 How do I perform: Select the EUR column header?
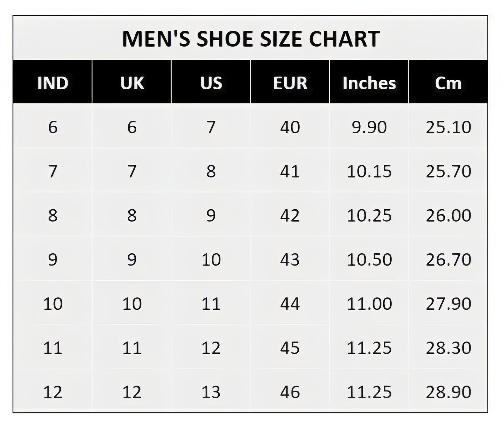(x=290, y=83)
